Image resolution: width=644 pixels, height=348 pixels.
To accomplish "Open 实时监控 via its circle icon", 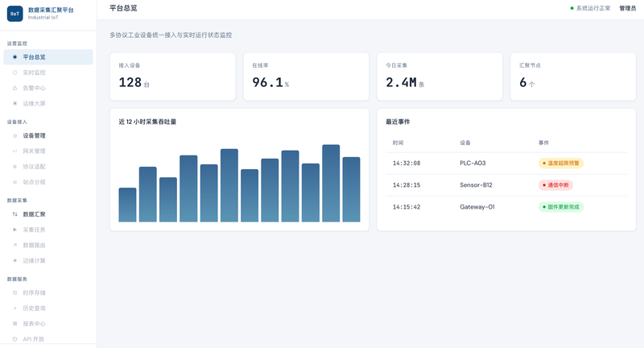I will pos(14,72).
